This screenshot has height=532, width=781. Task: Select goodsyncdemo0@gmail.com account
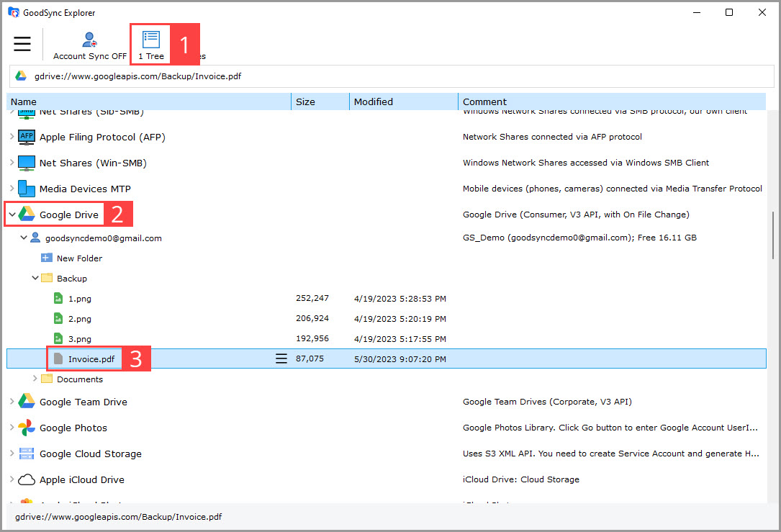[x=104, y=238]
